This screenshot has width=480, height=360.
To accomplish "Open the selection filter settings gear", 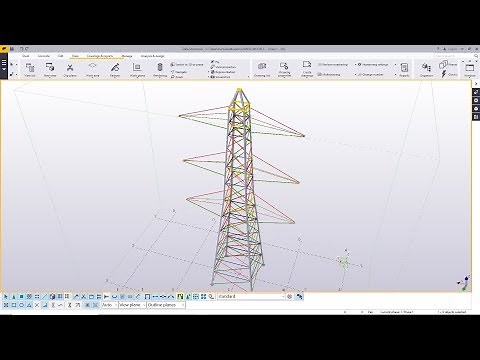I will pyautogui.click(x=290, y=296).
